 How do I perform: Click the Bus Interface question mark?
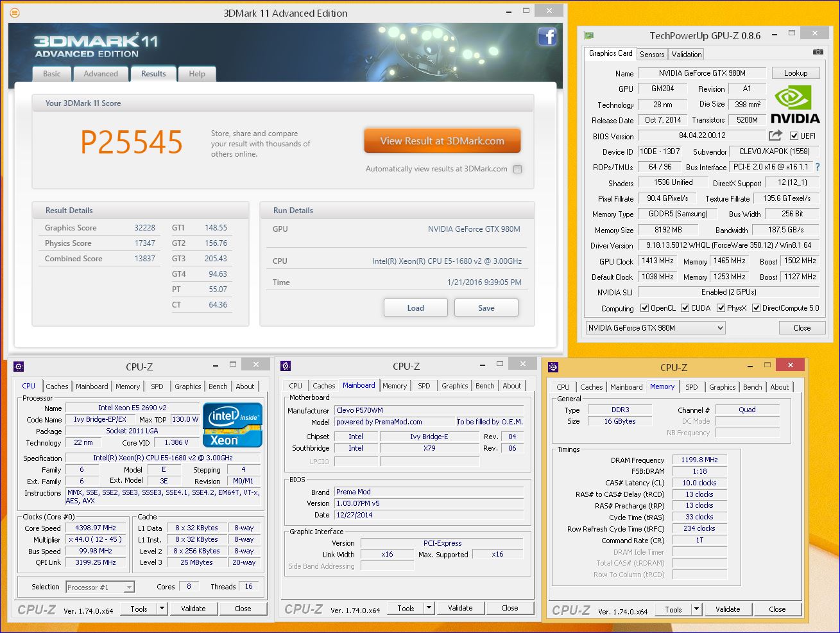click(818, 167)
